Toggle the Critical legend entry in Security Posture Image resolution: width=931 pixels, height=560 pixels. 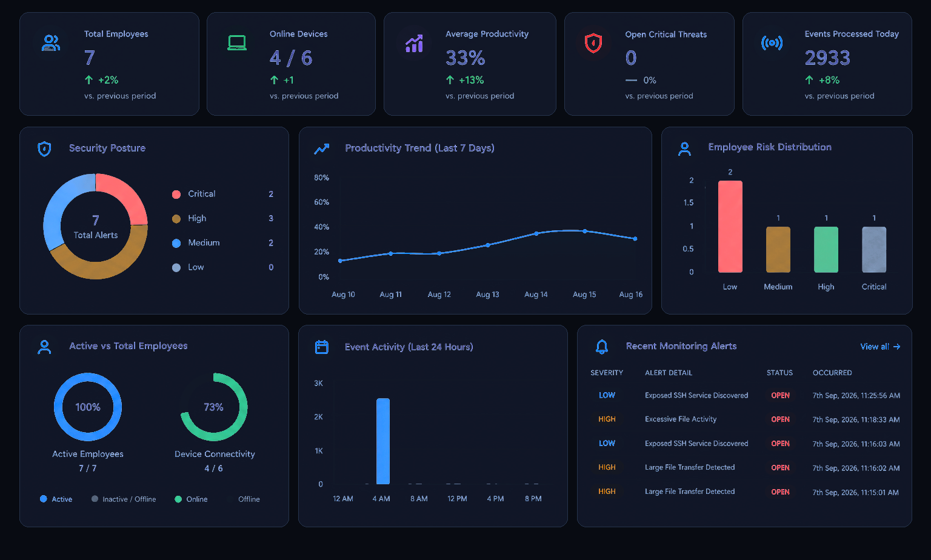tap(222, 194)
